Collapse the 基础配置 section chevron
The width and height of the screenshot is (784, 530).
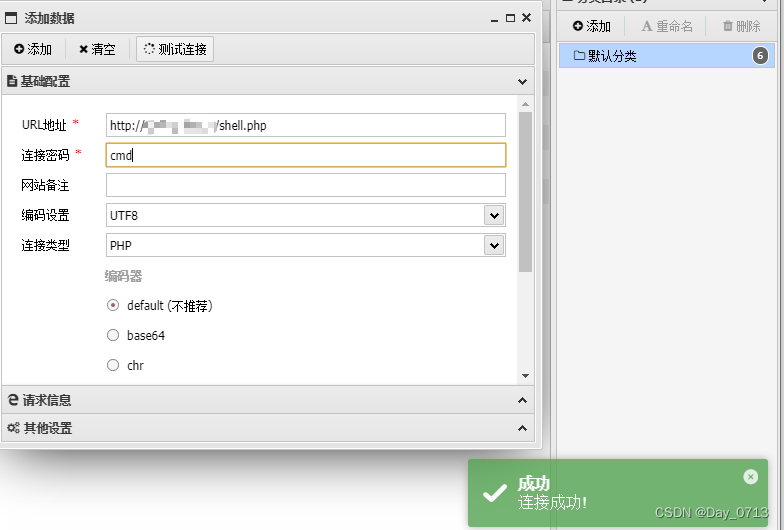pyautogui.click(x=522, y=82)
